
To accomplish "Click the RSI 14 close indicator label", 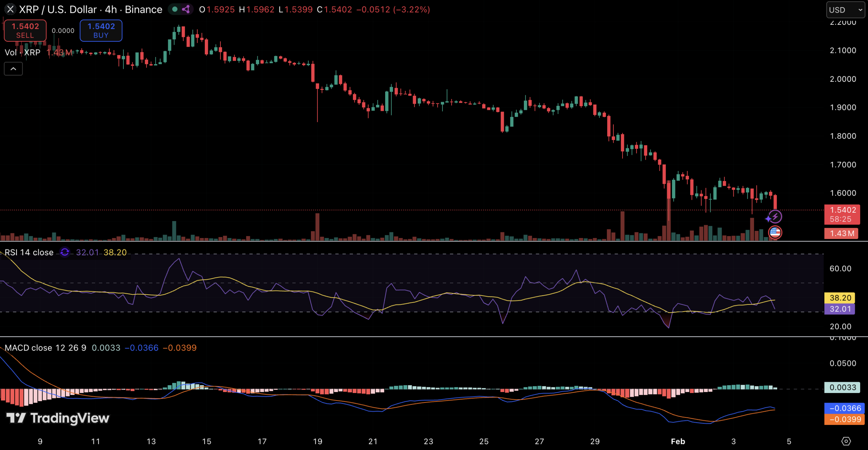I will click(x=29, y=252).
